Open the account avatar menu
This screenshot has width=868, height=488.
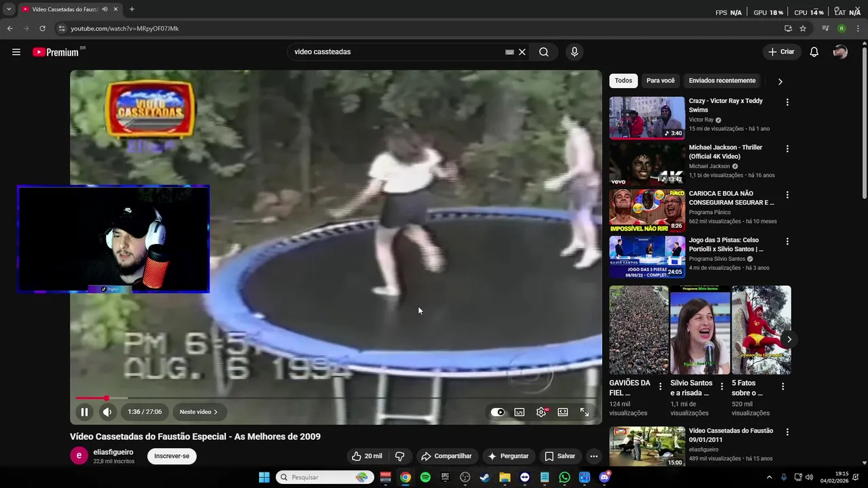tap(840, 52)
